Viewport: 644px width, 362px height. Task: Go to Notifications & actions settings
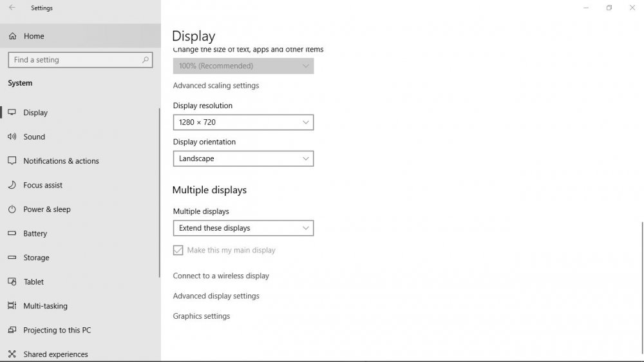pyautogui.click(x=61, y=161)
